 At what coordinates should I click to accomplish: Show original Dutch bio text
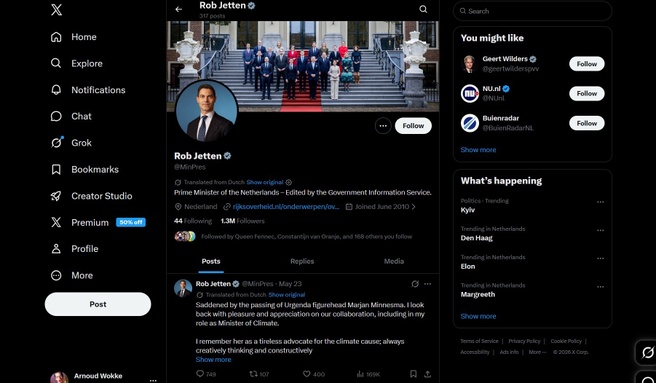pos(265,182)
